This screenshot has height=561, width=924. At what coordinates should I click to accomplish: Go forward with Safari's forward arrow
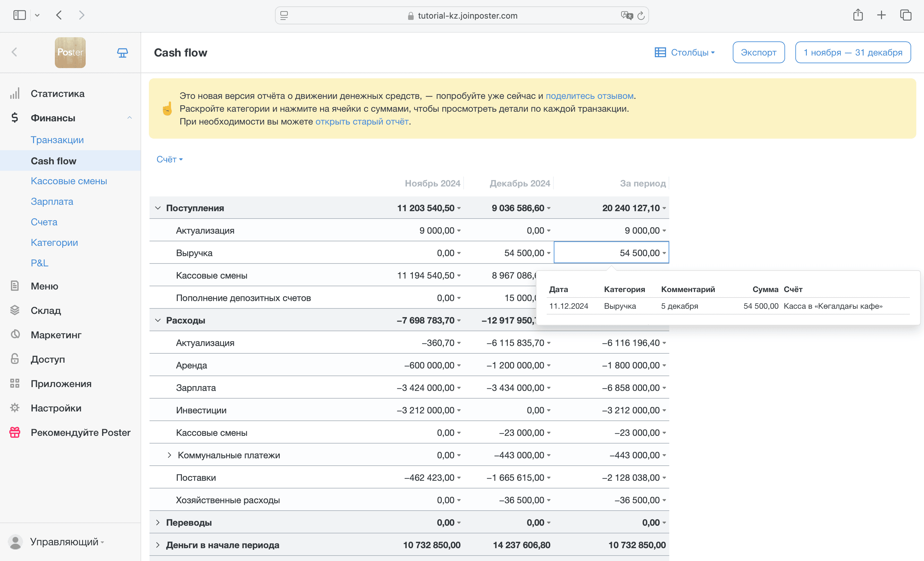point(82,15)
